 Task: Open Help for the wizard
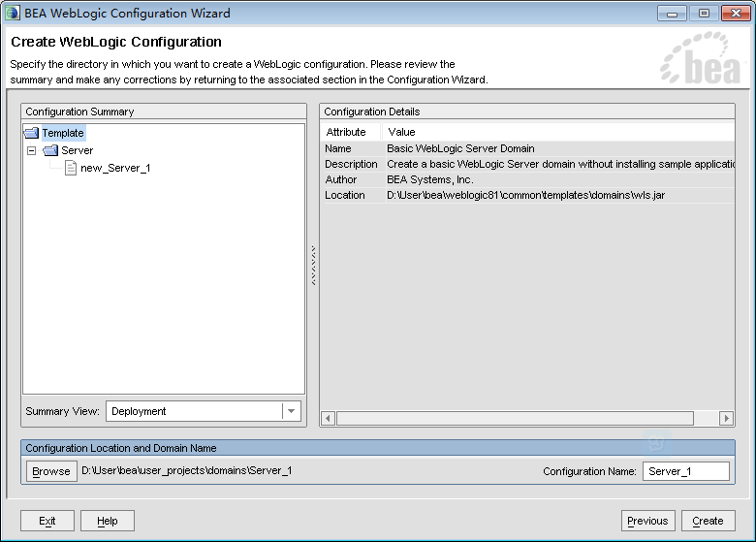[x=108, y=521]
